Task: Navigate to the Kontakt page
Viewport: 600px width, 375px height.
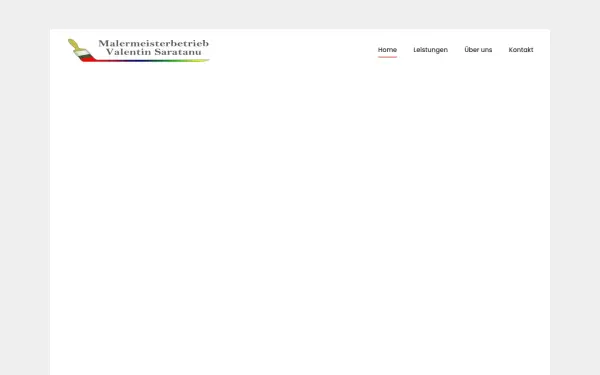Action: click(x=521, y=50)
